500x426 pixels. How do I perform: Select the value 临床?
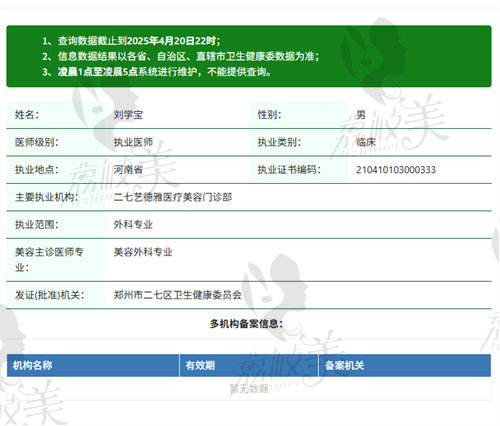tap(366, 142)
